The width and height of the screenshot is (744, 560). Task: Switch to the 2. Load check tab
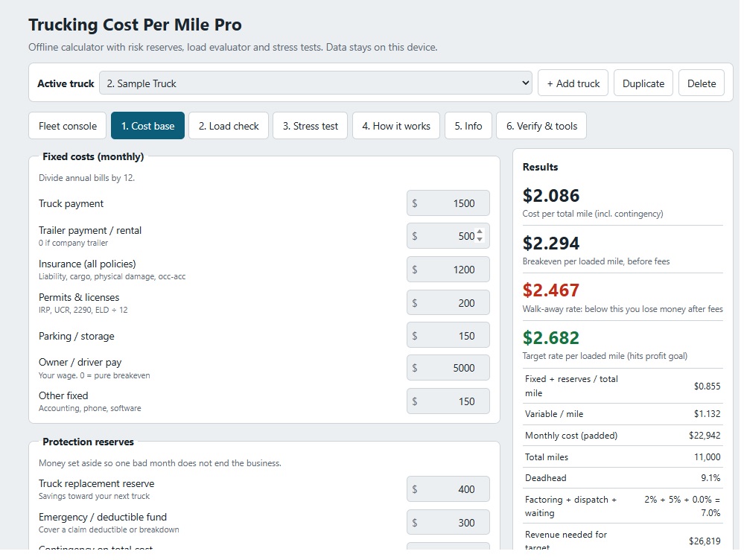(x=229, y=126)
